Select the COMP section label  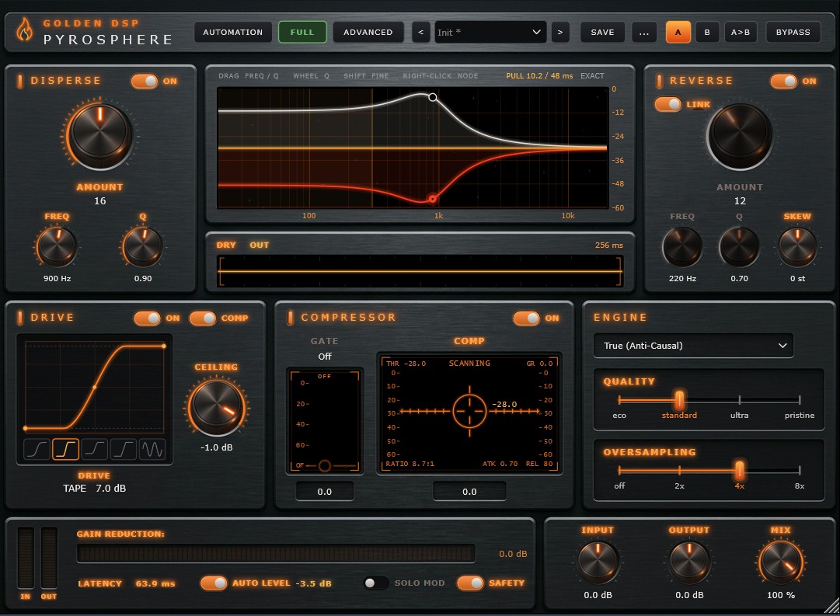[x=469, y=341]
